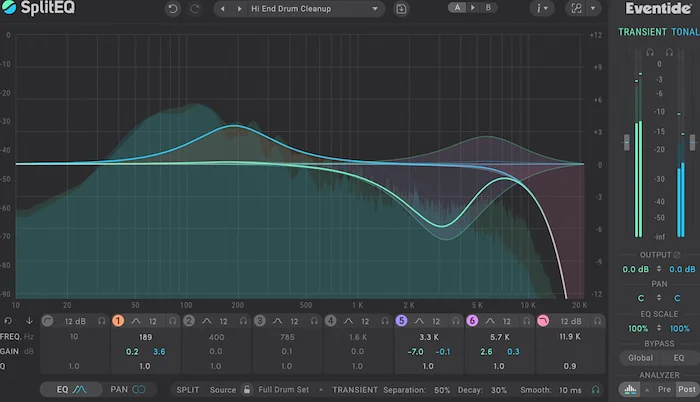This screenshot has height=402, width=700.
Task: Click the save preset icon
Action: click(401, 8)
